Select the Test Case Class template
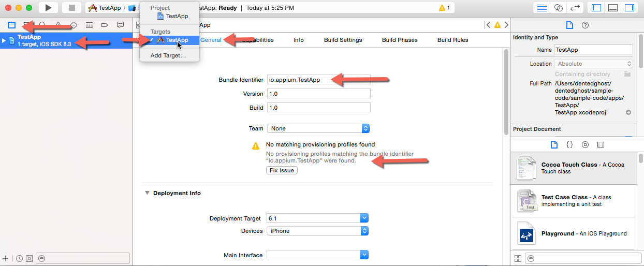The height and width of the screenshot is (266, 644). click(x=573, y=201)
